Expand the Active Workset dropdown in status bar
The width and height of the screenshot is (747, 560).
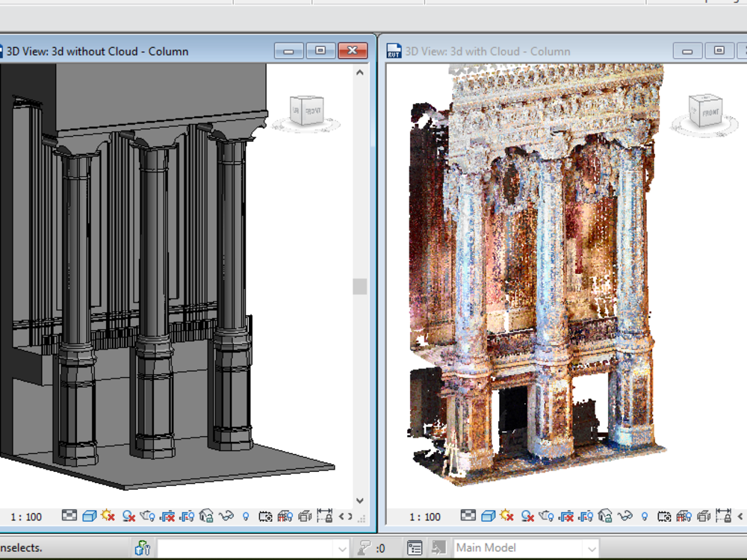342,549
